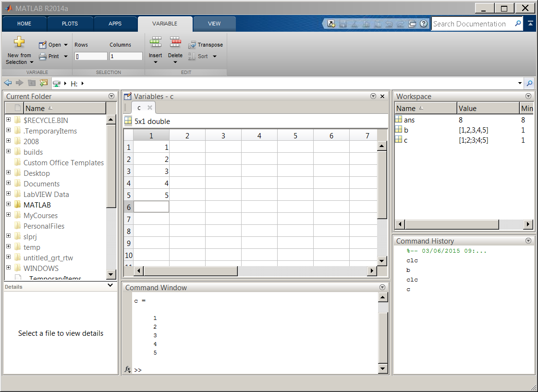Screen dimensions: 538x392
Task: Click the Columns selection input field
Action: pyautogui.click(x=126, y=56)
